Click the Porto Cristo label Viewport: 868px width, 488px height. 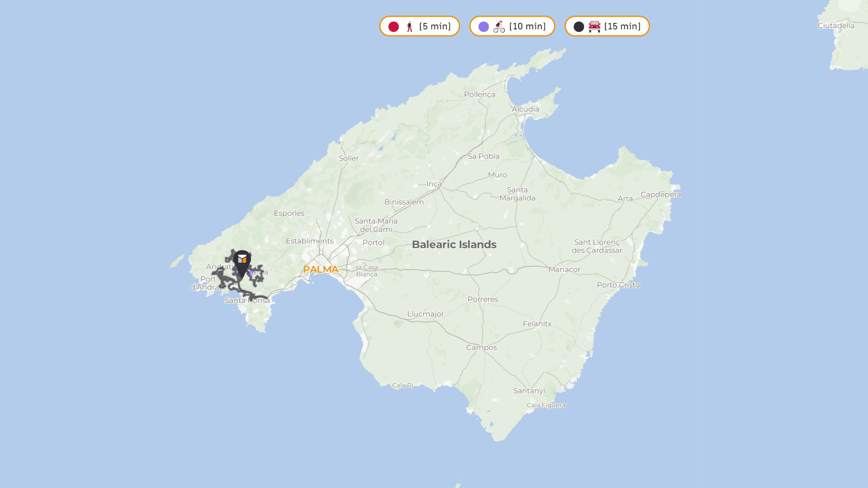[618, 285]
